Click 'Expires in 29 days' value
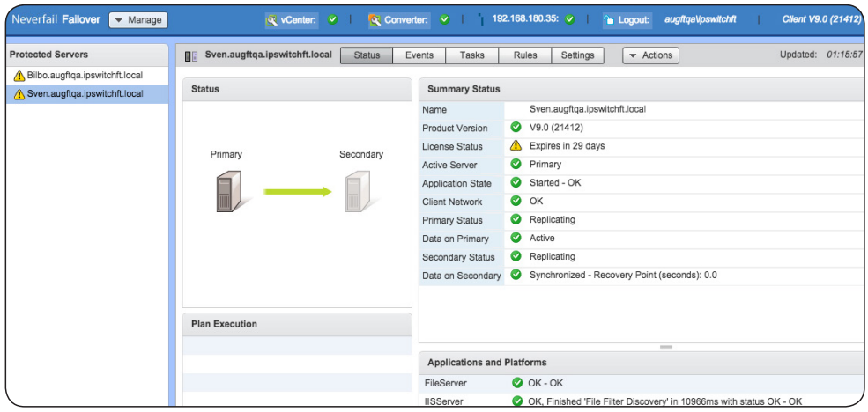868x412 pixels. (x=567, y=146)
